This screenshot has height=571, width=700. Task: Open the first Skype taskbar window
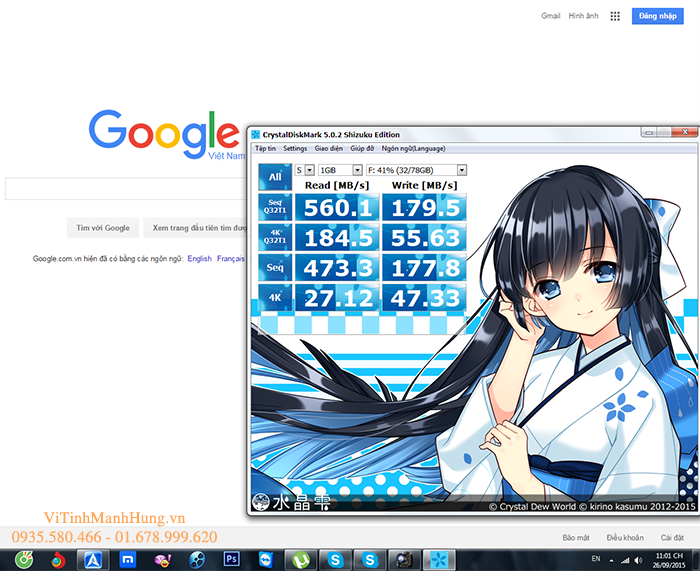pyautogui.click(x=335, y=560)
